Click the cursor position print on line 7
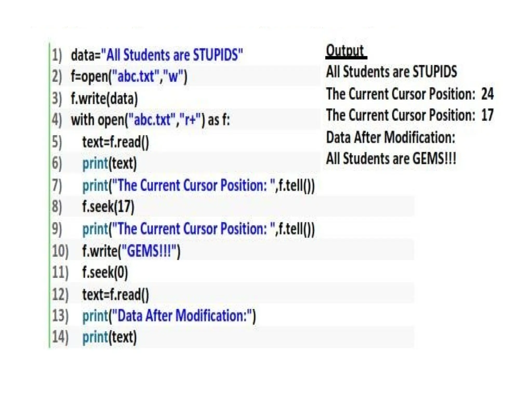 coord(198,185)
